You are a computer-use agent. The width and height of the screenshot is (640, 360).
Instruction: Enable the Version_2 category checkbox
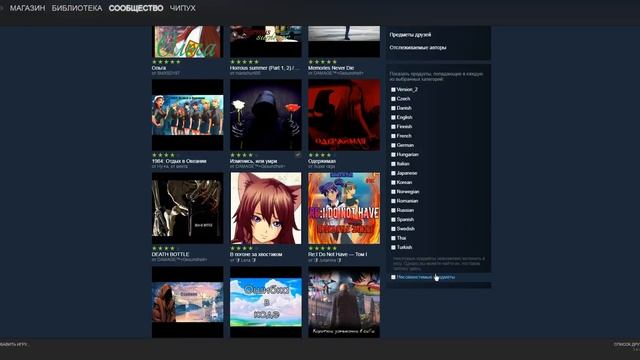click(393, 89)
